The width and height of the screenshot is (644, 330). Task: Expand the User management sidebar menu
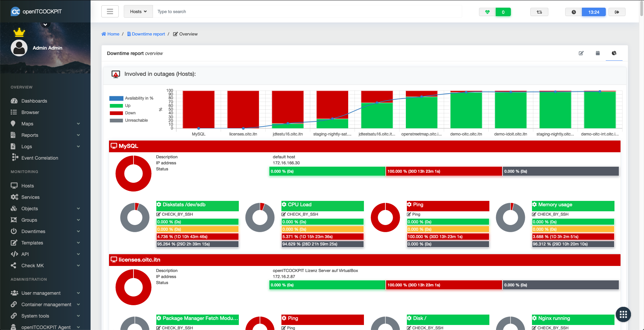(45, 293)
